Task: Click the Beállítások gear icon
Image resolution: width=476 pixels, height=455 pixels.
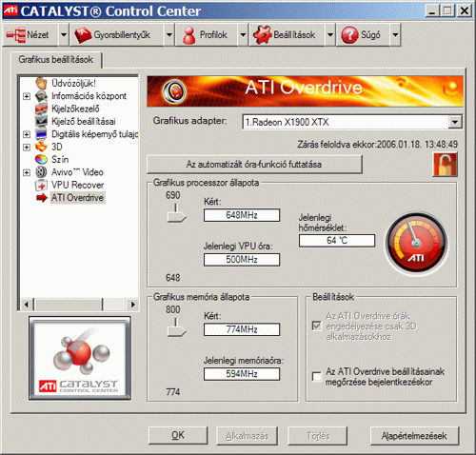Action: (x=263, y=35)
